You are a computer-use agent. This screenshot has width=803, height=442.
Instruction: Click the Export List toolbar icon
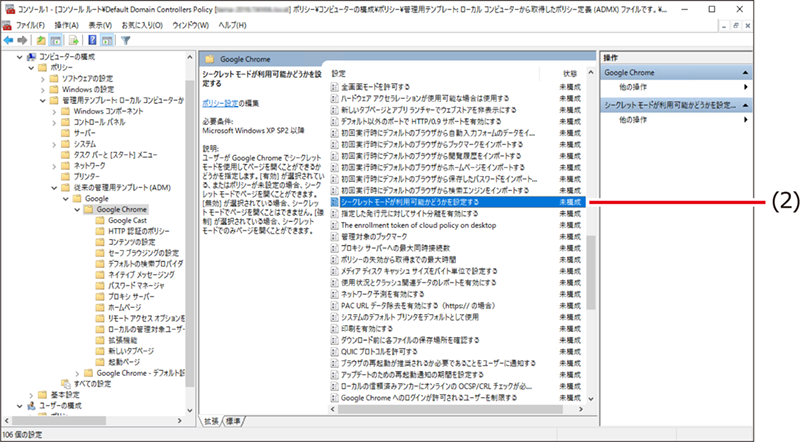tap(73, 40)
